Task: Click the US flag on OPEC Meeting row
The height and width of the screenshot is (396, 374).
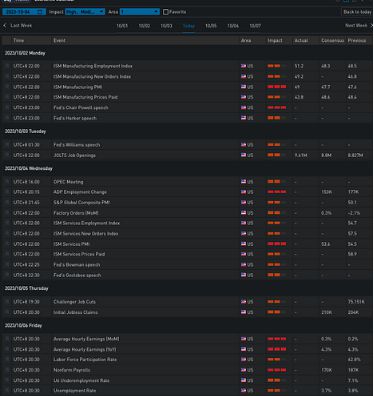Action: click(x=243, y=182)
